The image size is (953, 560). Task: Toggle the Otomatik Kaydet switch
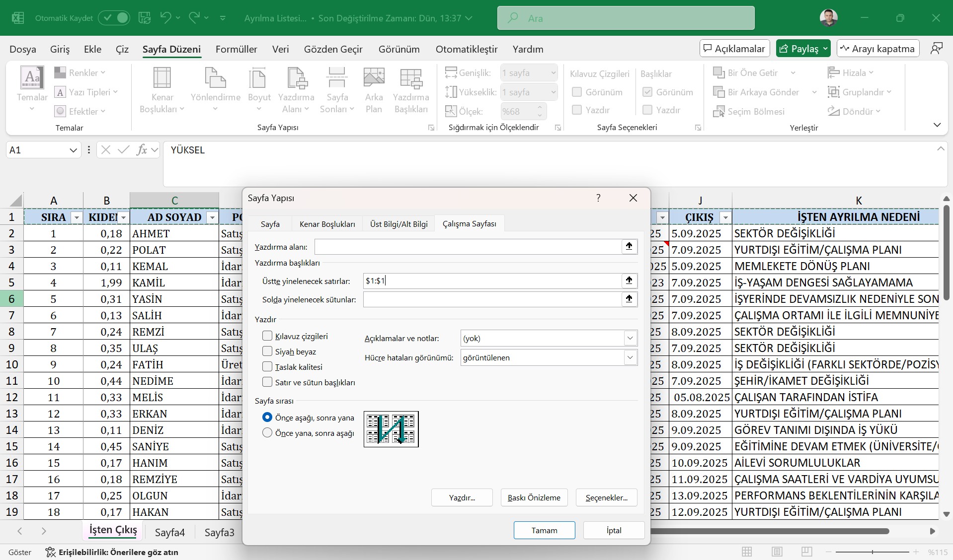point(114,18)
